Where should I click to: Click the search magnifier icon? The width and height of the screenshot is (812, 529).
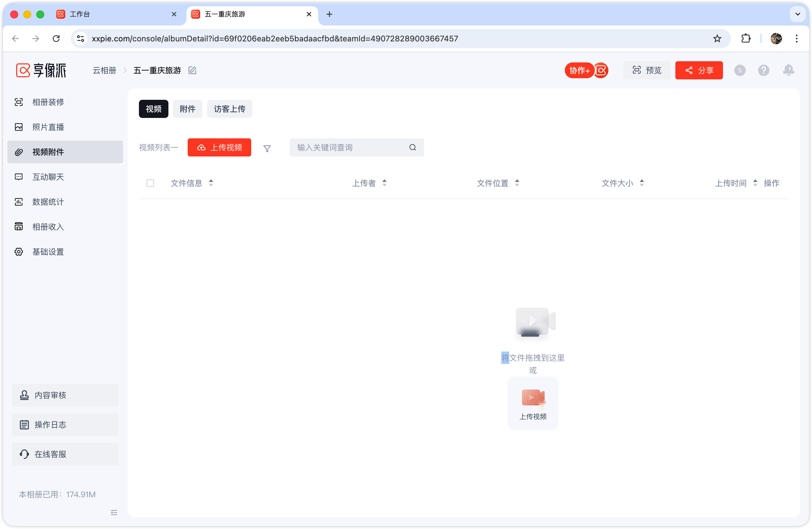[413, 147]
